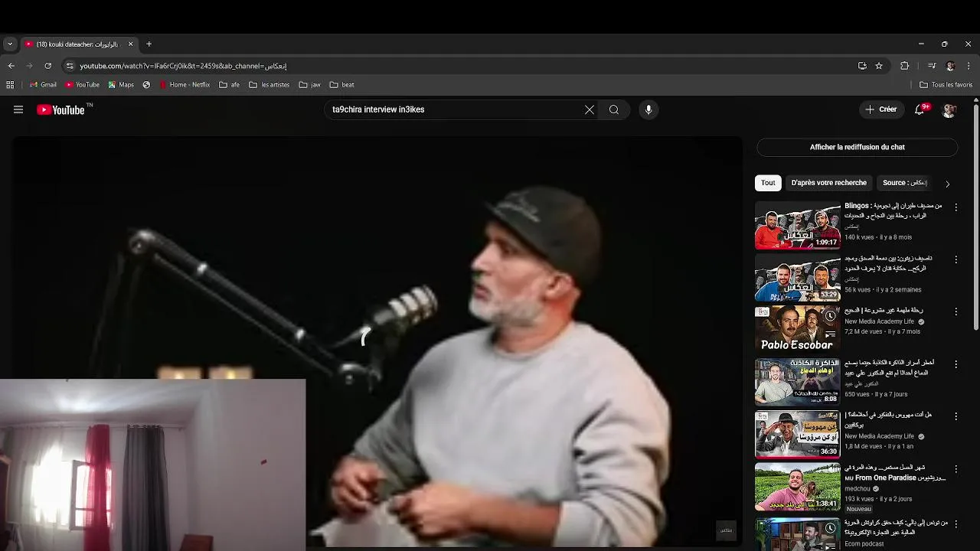Open YouTube notifications bell
This screenshot has width=980, height=551.
pos(920,109)
